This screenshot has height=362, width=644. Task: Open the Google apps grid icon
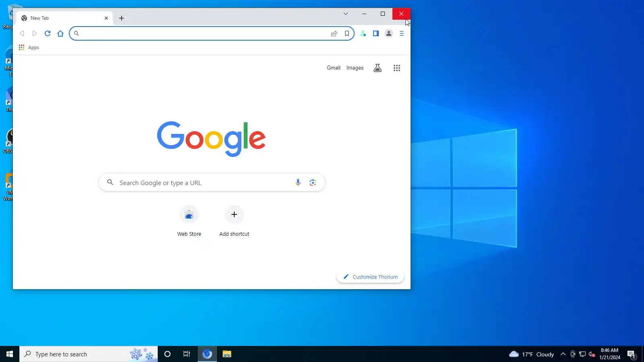(397, 68)
